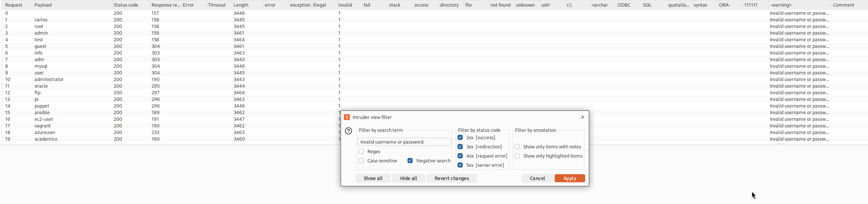The width and height of the screenshot is (868, 204).
Task: Click Cancel in the filter dialog
Action: pos(537,178)
